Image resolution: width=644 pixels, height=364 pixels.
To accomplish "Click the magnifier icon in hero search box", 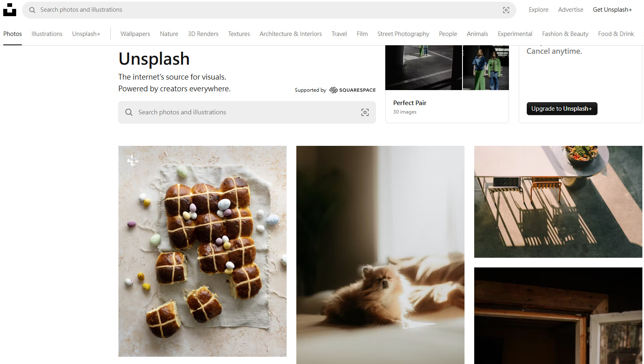I will point(129,112).
